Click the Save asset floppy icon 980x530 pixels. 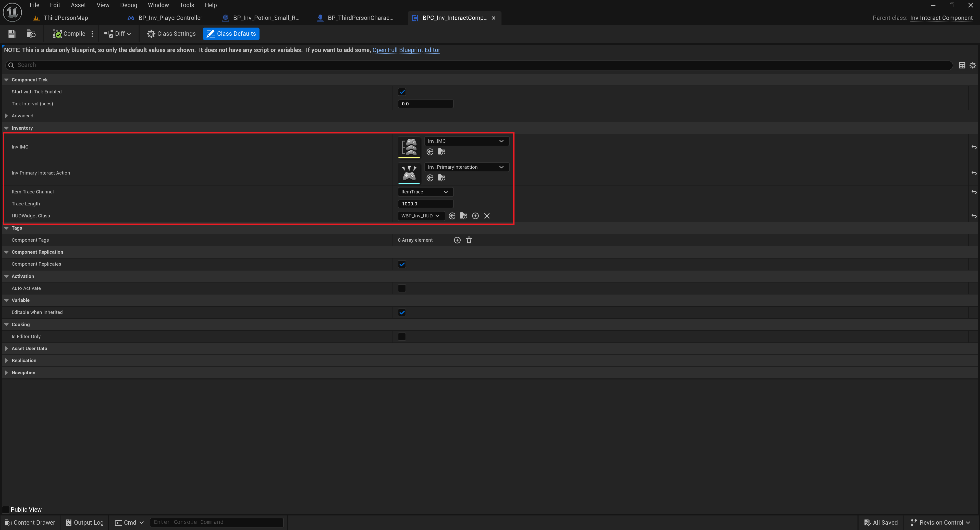pos(11,33)
